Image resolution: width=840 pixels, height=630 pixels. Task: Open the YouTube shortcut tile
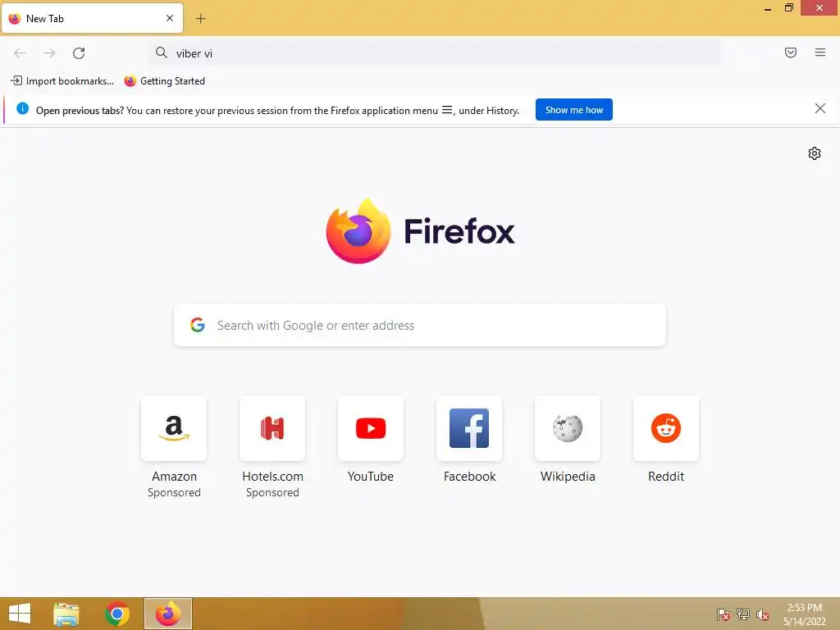(x=371, y=428)
